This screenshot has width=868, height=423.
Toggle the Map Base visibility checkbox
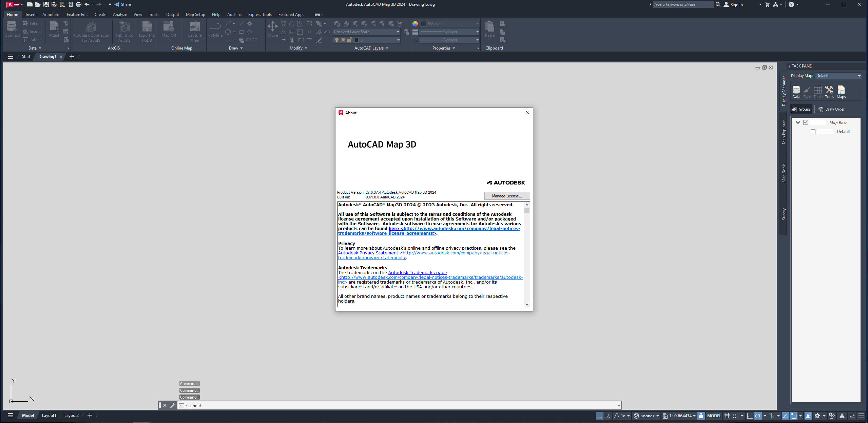pyautogui.click(x=806, y=122)
